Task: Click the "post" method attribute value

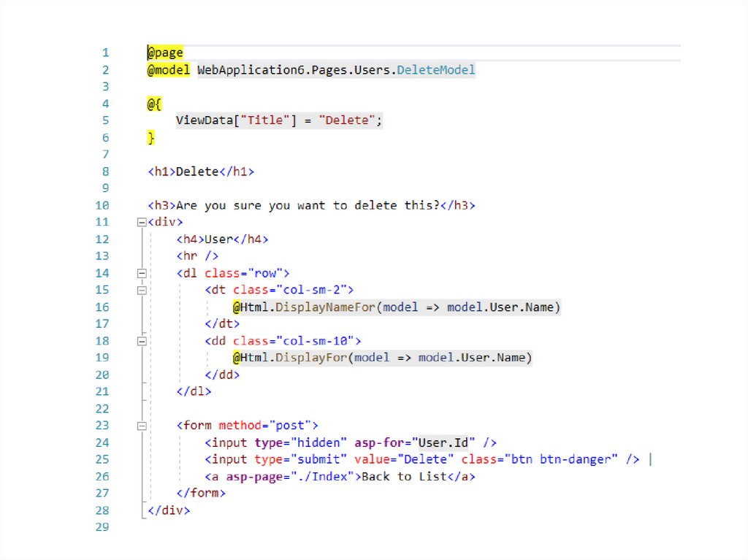Action: 290,426
